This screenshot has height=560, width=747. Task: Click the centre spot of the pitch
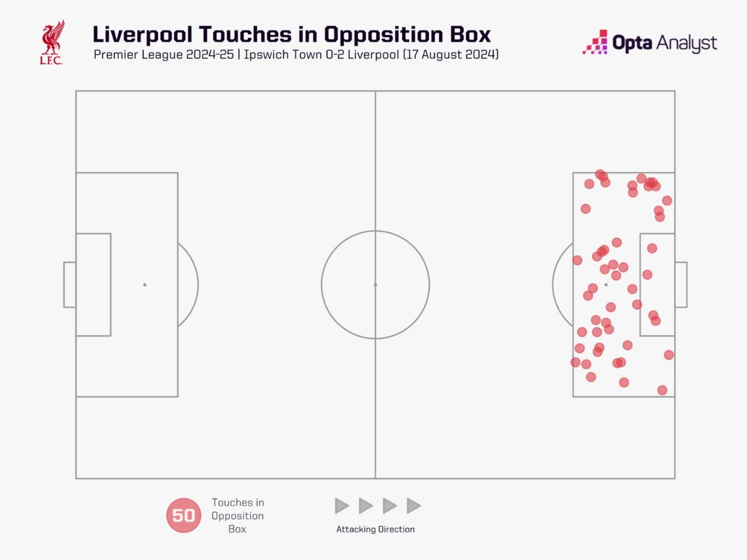click(x=375, y=285)
